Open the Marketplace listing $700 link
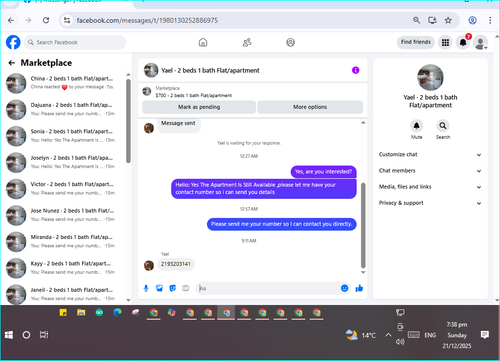The width and height of the screenshot is (500, 361). [194, 95]
